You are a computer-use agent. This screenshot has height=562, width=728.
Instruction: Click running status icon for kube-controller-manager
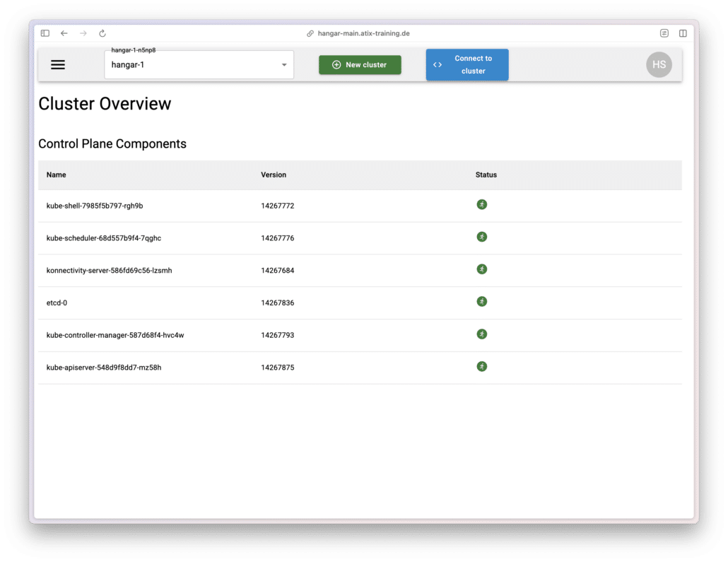(x=481, y=334)
